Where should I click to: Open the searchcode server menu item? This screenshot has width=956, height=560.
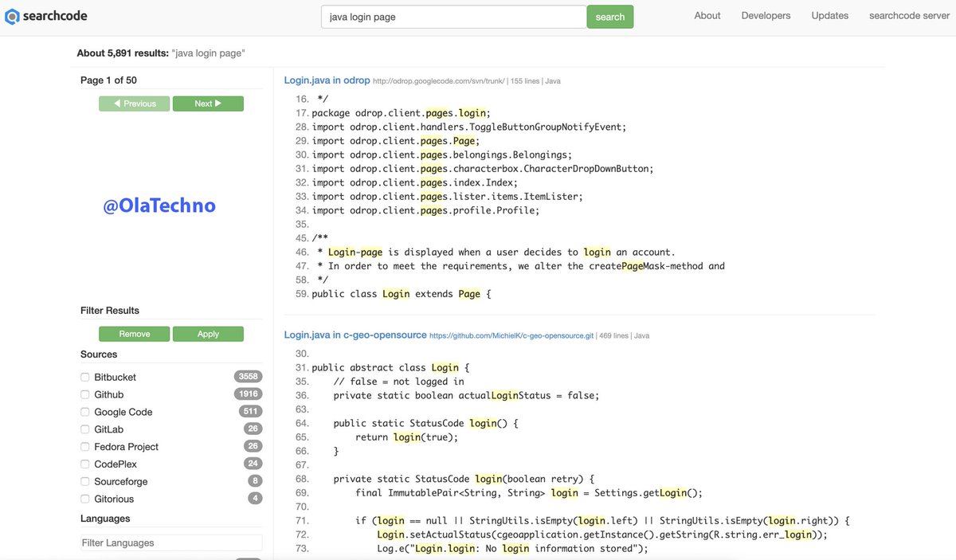click(x=909, y=16)
